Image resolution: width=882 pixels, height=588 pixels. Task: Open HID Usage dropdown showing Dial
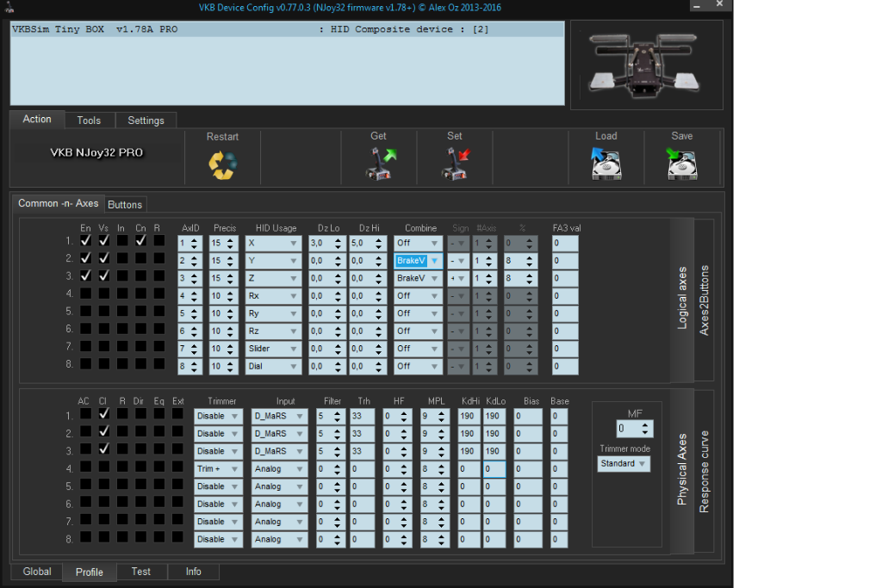273,366
